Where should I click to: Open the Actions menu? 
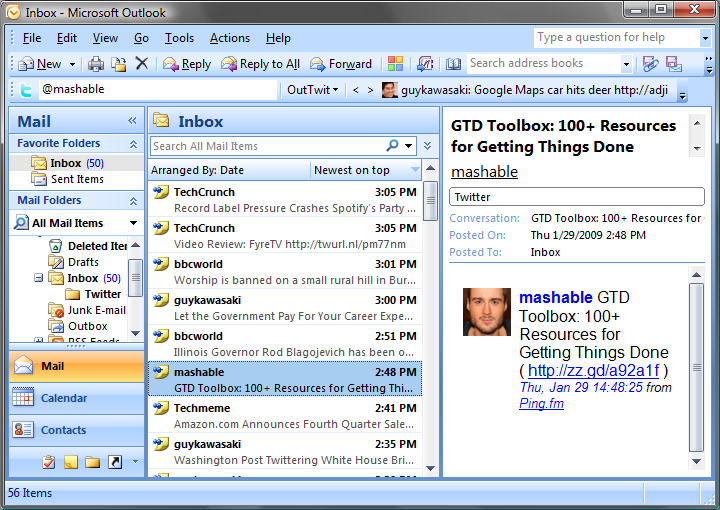coord(230,38)
